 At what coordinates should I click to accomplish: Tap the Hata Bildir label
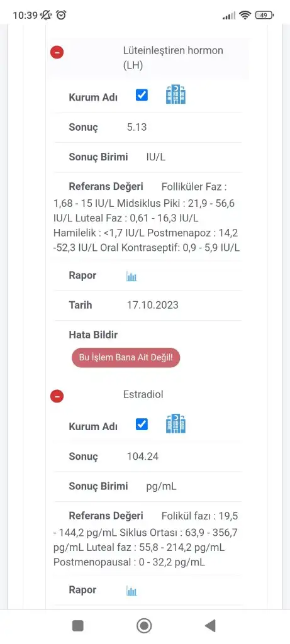pyautogui.click(x=93, y=335)
